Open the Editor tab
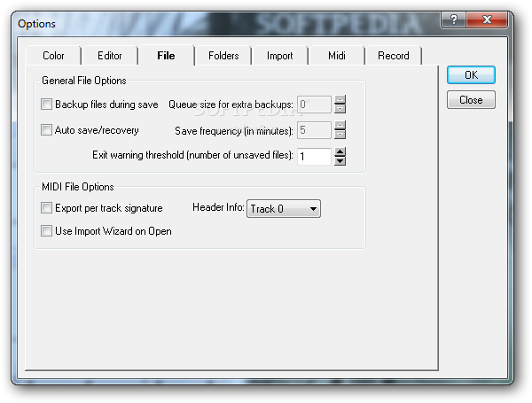This screenshot has height=403, width=532. click(x=110, y=56)
